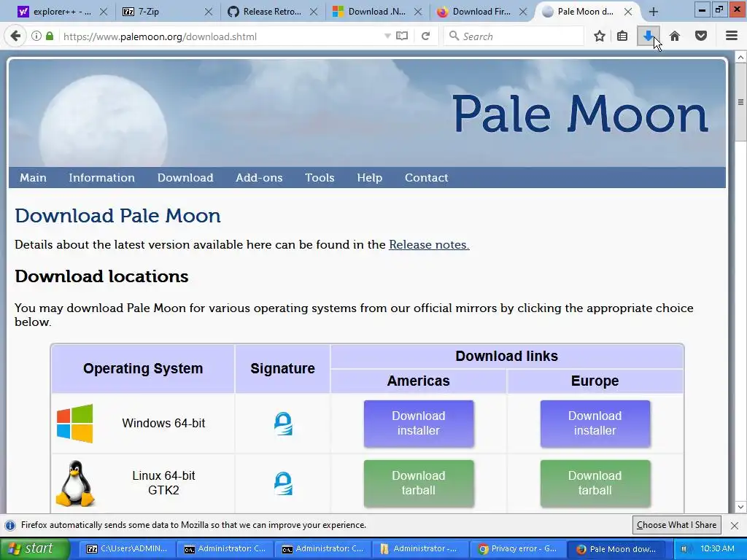Screen dimensions: 747x560
Task: Click the page scrollbar down arrow
Action: [741, 507]
